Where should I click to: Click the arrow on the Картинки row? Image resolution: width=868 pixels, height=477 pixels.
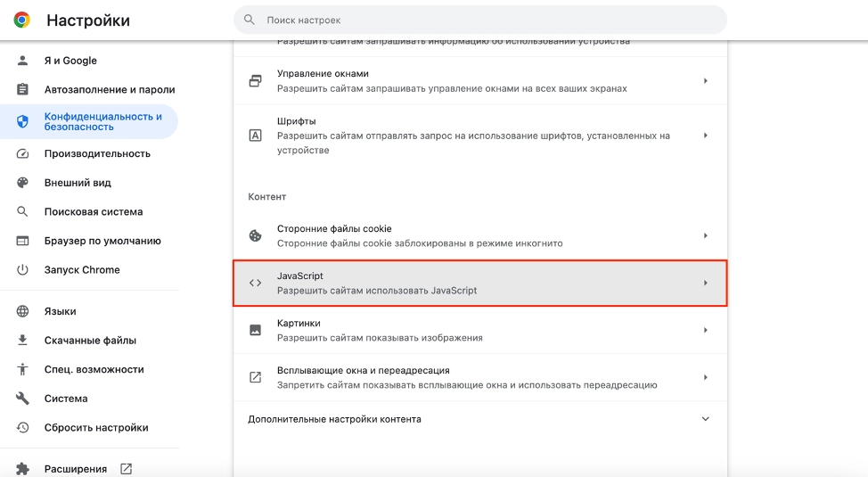pyautogui.click(x=705, y=330)
